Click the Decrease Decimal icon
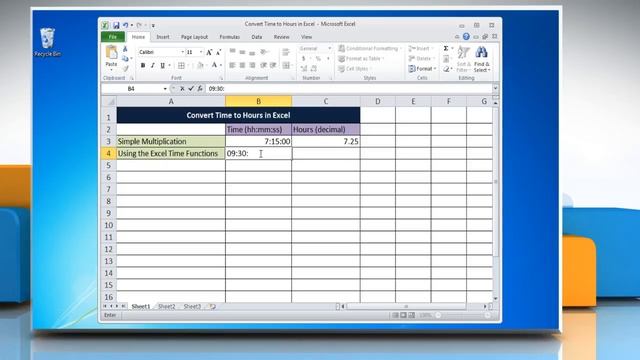This screenshot has height=360, width=640. 313,69
